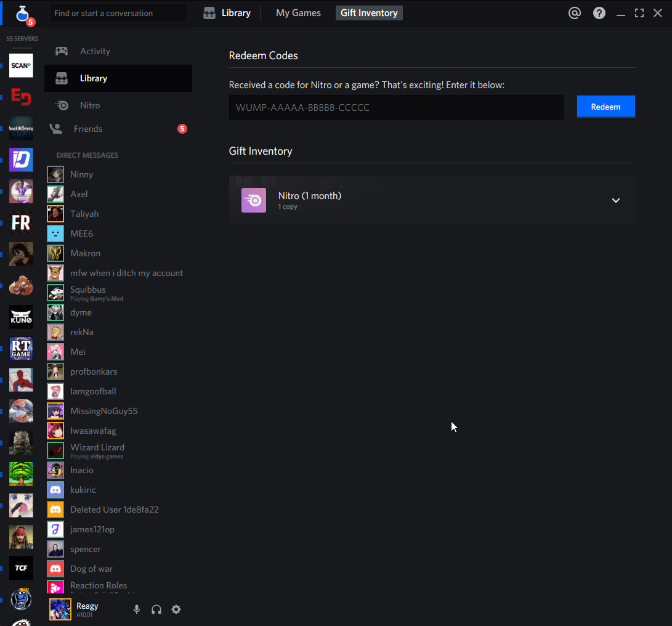Open direct message with kukiric

[x=118, y=490]
